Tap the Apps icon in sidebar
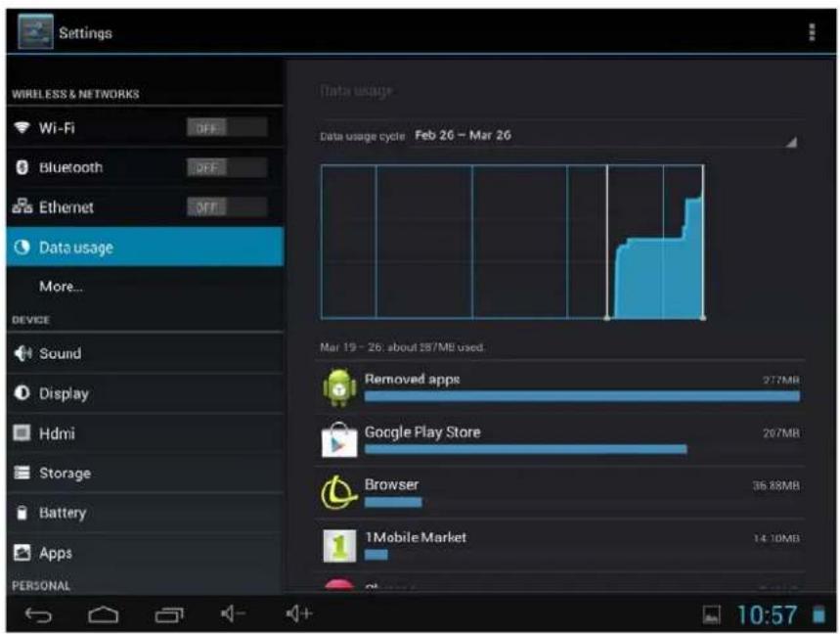This screenshot has width=840, height=634. pos(22,553)
